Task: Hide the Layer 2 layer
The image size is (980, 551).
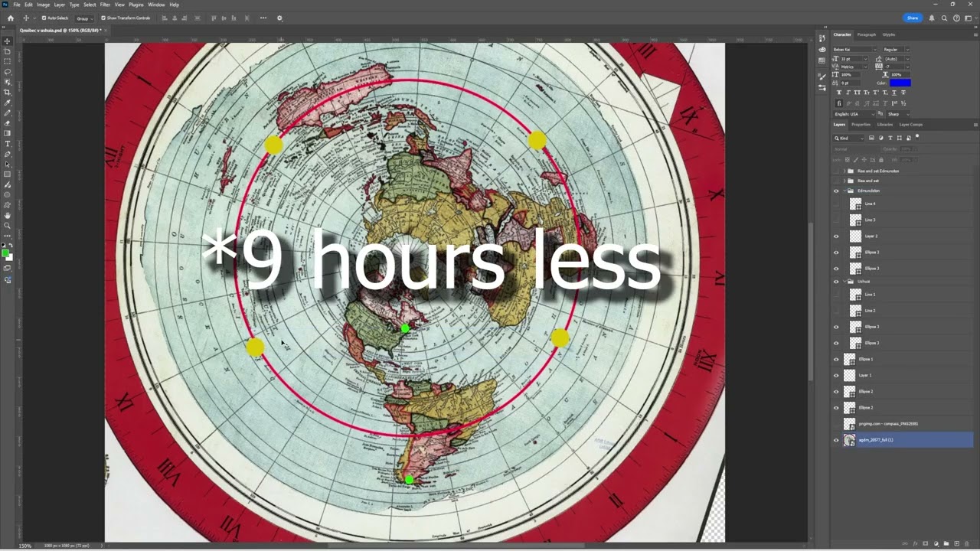Action: coord(836,236)
